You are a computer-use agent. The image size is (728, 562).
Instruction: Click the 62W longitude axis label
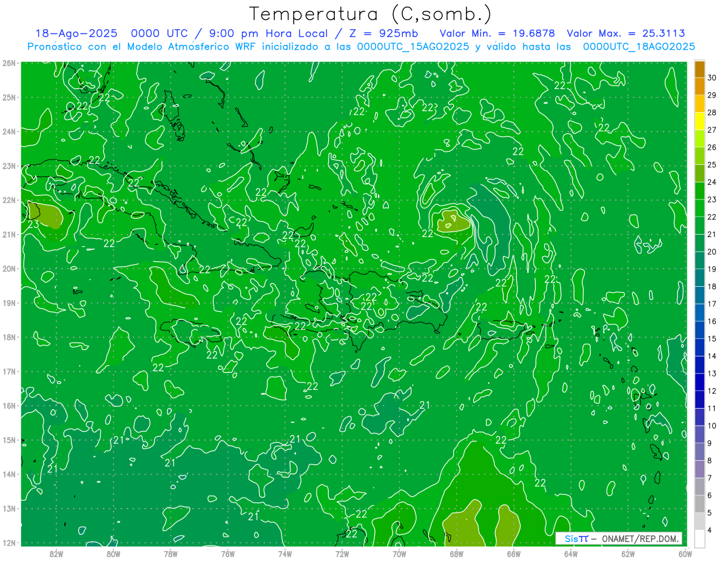click(629, 553)
